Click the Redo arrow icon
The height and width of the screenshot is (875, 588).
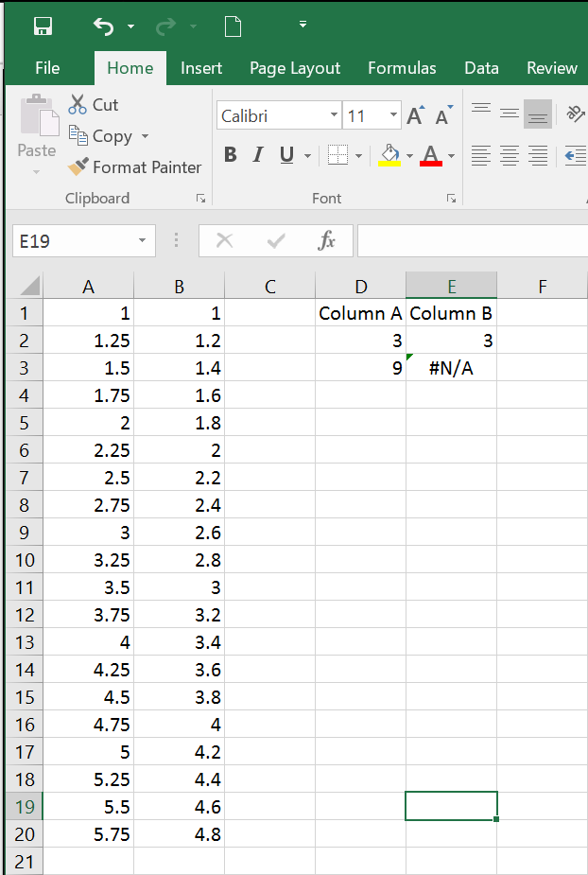point(165,26)
